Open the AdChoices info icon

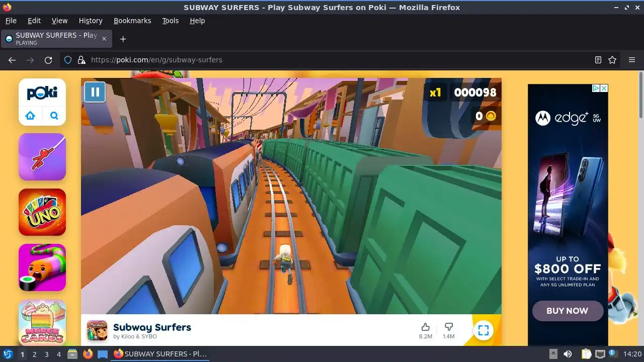(596, 88)
